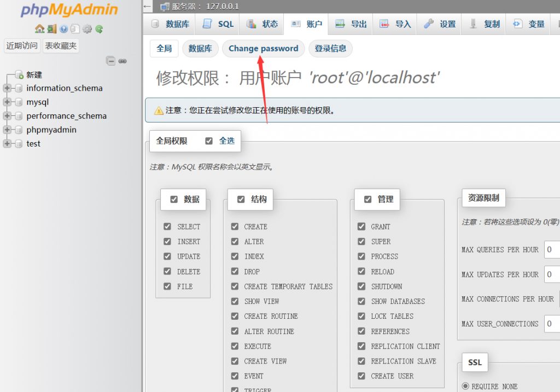The width and height of the screenshot is (560, 392).
Task: Click the chain link icon in navigation panel
Action: click(x=122, y=61)
